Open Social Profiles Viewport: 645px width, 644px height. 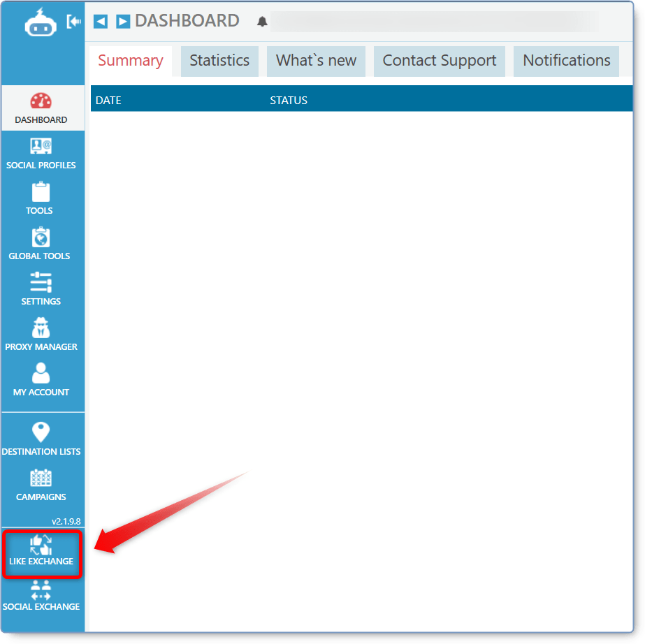pyautogui.click(x=42, y=152)
